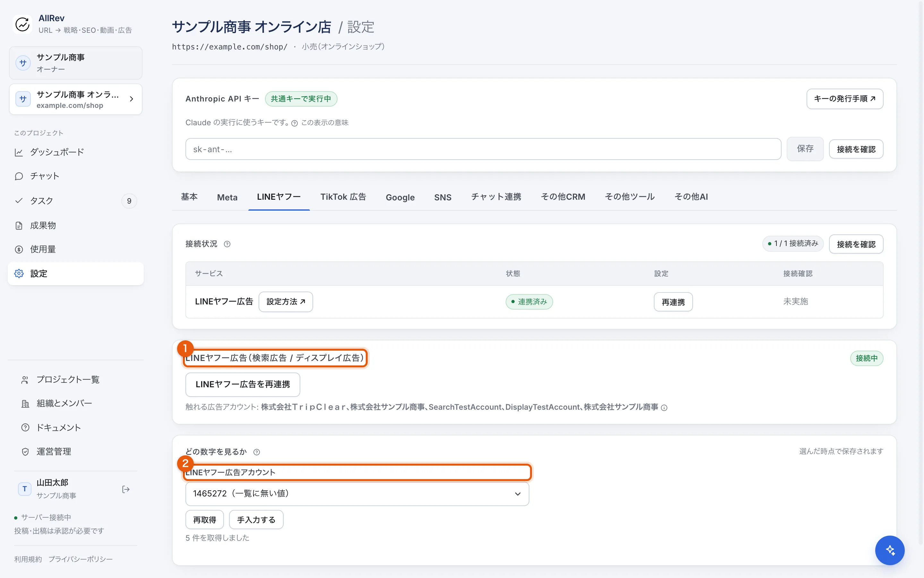Open Usage (使用量) in sidebar
This screenshot has height=578, width=924.
76,249
